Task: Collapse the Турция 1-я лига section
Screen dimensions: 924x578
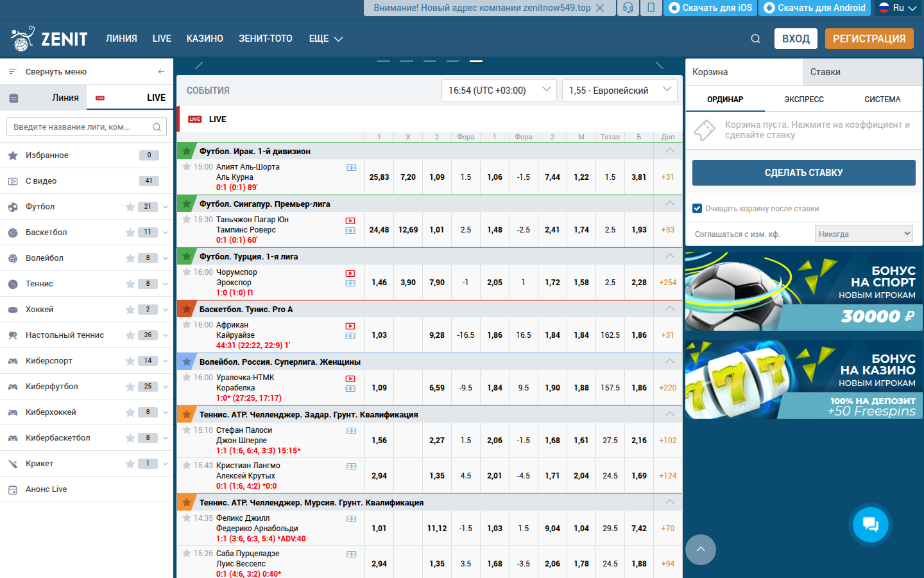Action: pyautogui.click(x=669, y=256)
